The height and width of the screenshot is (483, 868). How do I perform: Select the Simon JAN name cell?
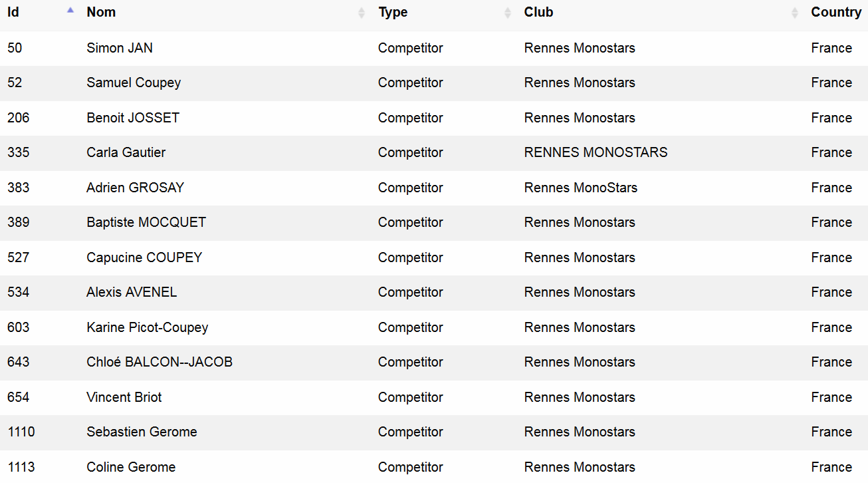point(120,48)
